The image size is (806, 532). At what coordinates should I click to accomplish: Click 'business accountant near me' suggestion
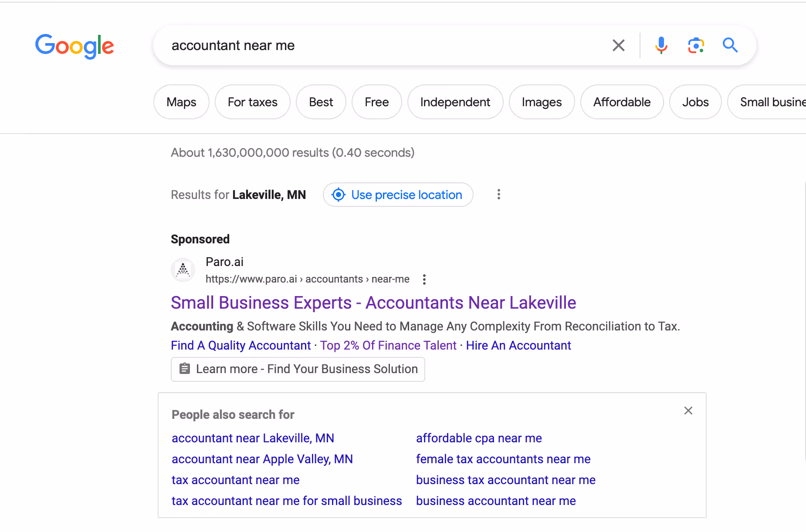pos(496,501)
